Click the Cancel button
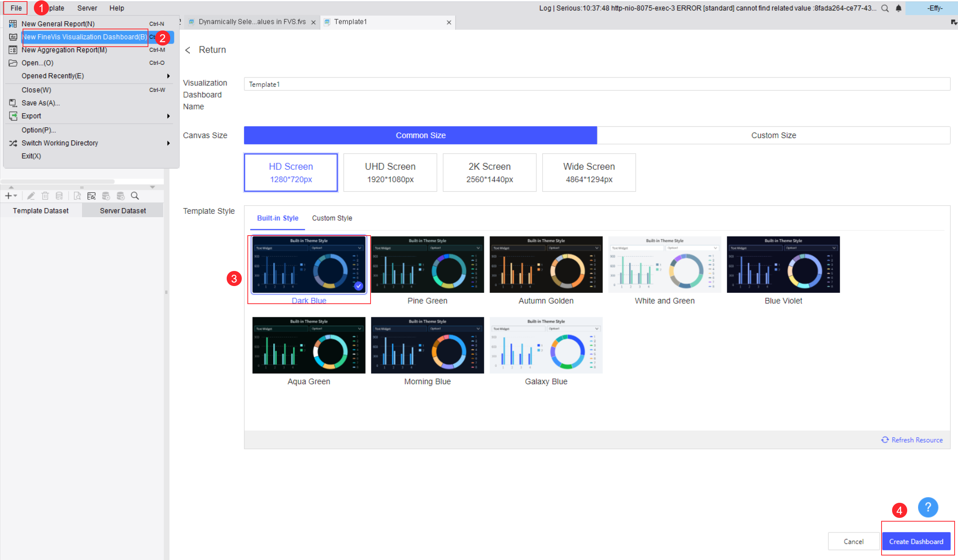This screenshot has height=560, width=958. coord(853,542)
